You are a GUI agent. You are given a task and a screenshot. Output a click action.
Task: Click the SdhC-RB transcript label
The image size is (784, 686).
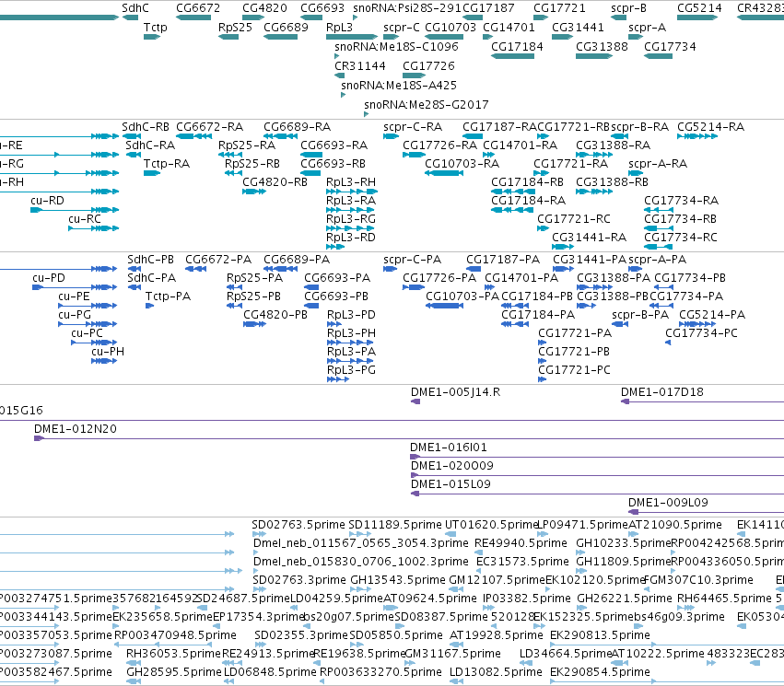pos(146,127)
